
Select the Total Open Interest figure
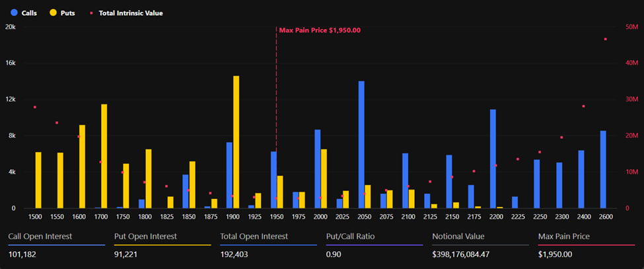pos(234,254)
